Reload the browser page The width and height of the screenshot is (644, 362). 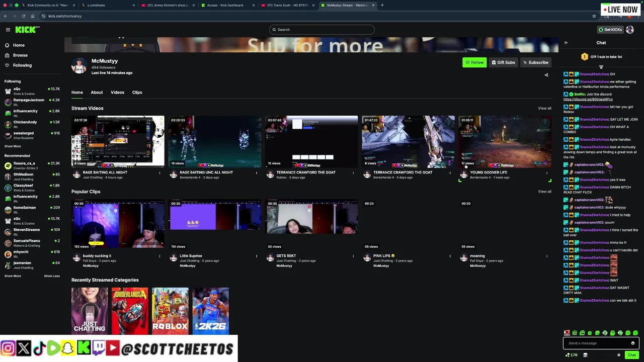coord(23,16)
